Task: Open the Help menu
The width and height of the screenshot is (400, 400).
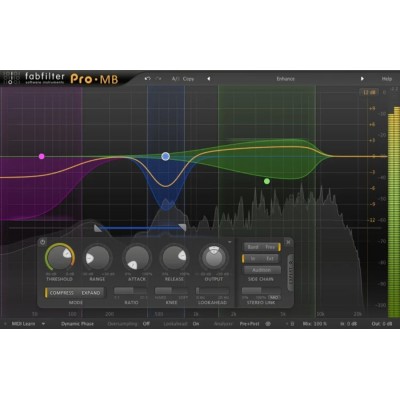Action: click(387, 79)
